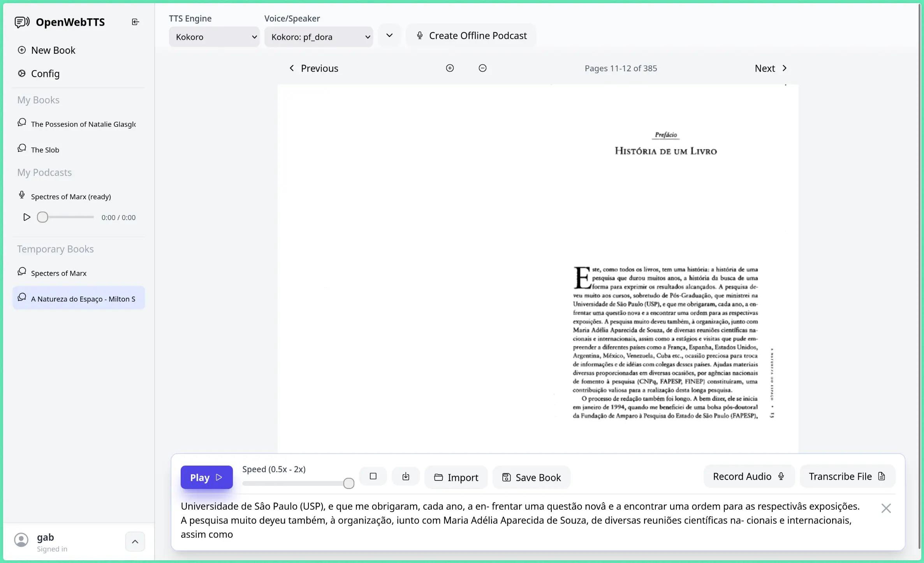Click Create Offline Podcast button
The height and width of the screenshot is (563, 924).
click(x=471, y=35)
